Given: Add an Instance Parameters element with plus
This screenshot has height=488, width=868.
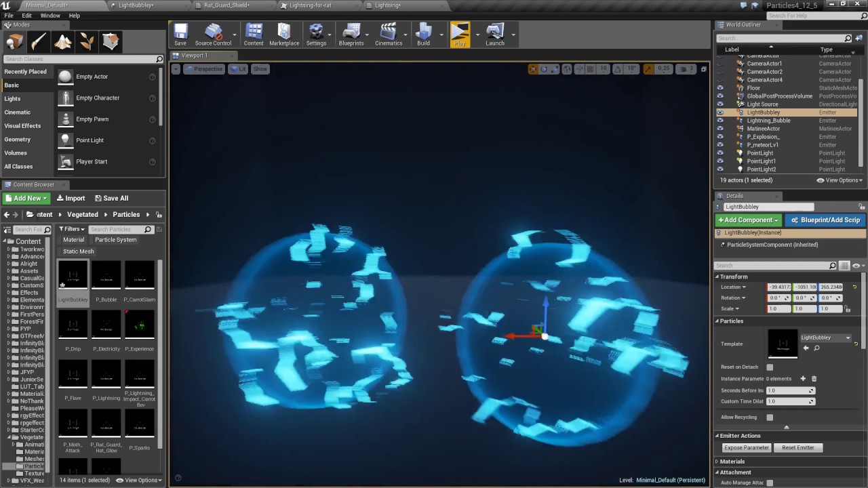Looking at the screenshot, I should (x=803, y=379).
